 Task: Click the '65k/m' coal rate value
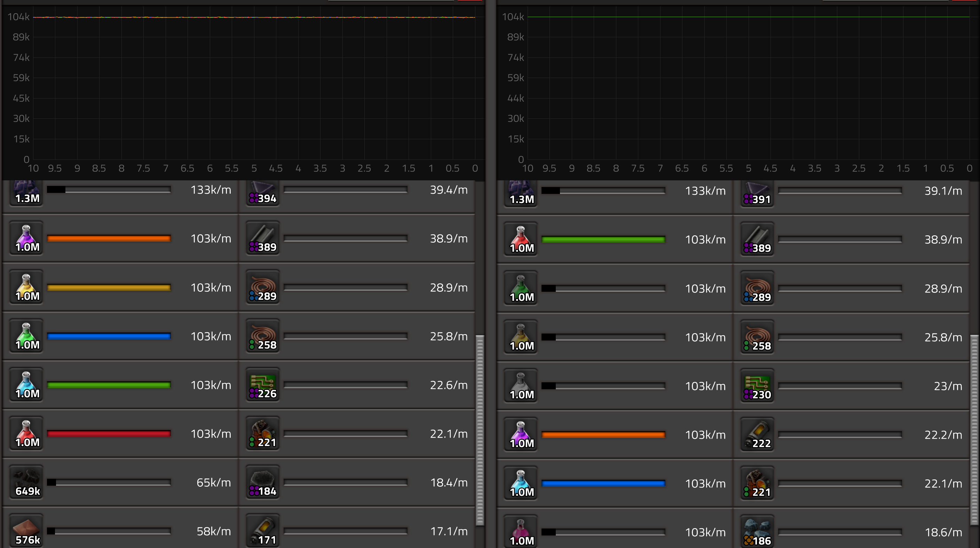point(213,482)
